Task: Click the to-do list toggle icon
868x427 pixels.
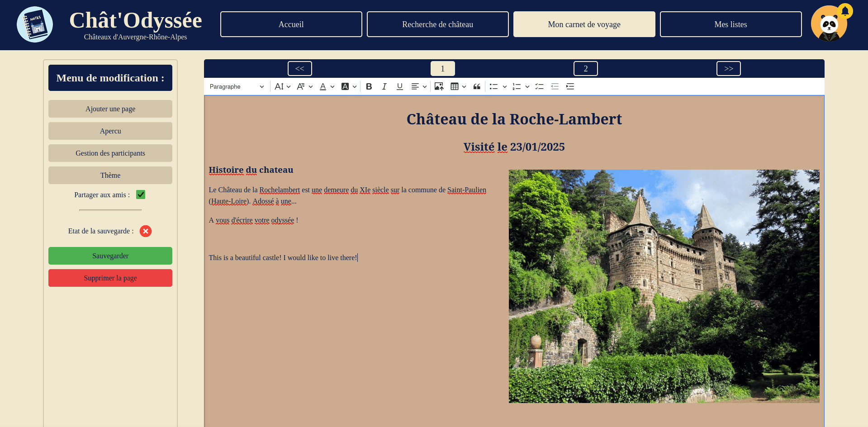Action: click(539, 86)
